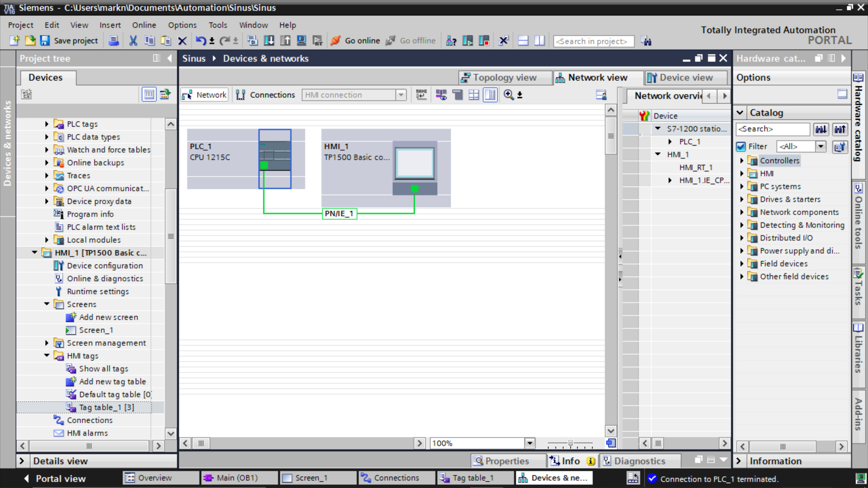868x488 pixels.
Task: Open the Online menu
Action: tap(144, 25)
